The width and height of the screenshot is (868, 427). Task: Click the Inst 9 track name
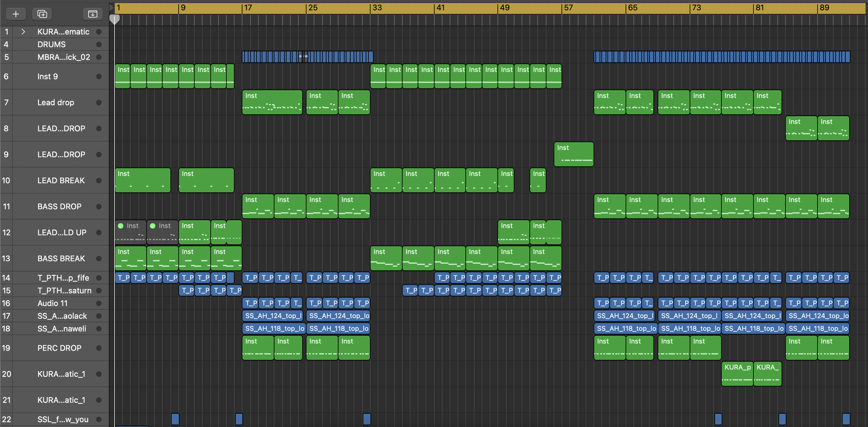coord(47,77)
